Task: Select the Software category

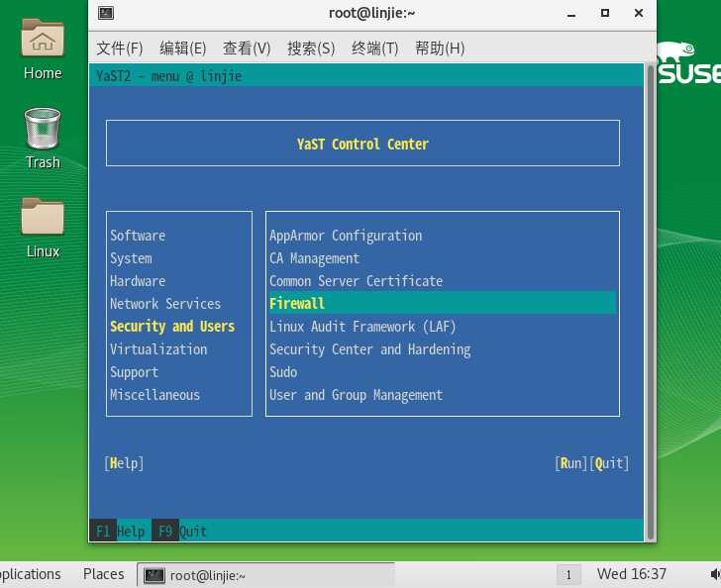Action: click(138, 236)
